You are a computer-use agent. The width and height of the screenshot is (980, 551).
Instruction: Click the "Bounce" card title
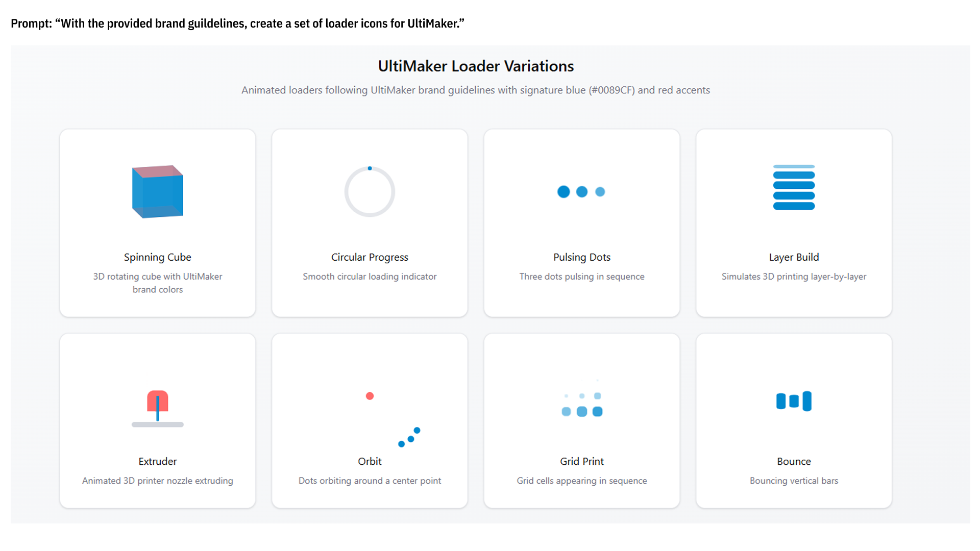tap(794, 461)
